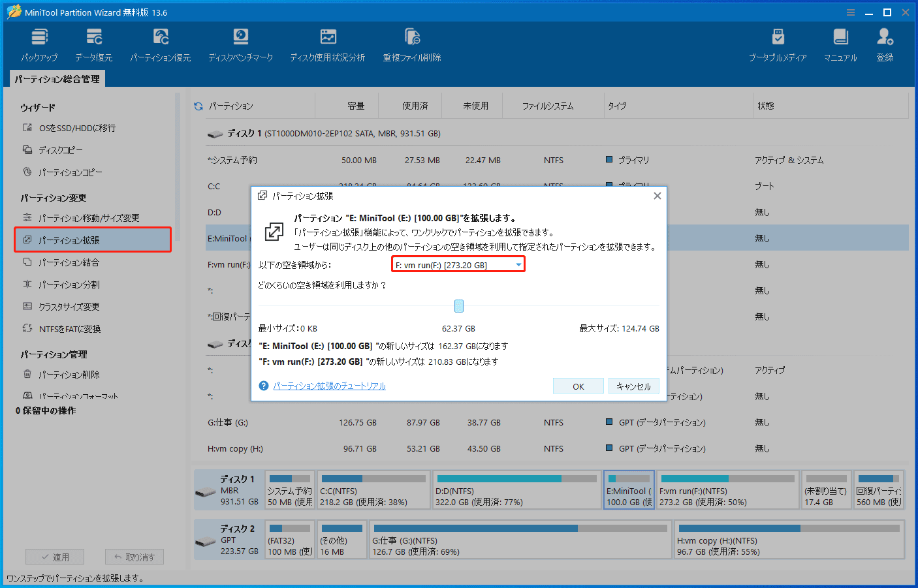
Task: Choose パーティション移動/サイズ変更 in sidebar
Action: 89,218
